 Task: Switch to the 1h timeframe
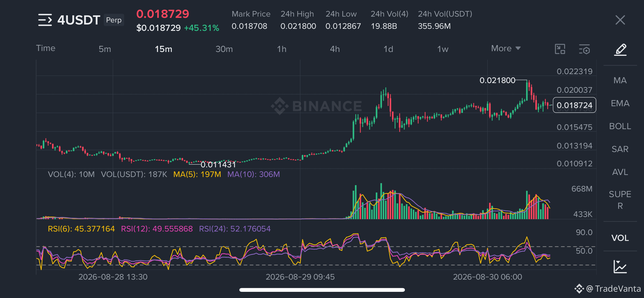[x=281, y=49]
